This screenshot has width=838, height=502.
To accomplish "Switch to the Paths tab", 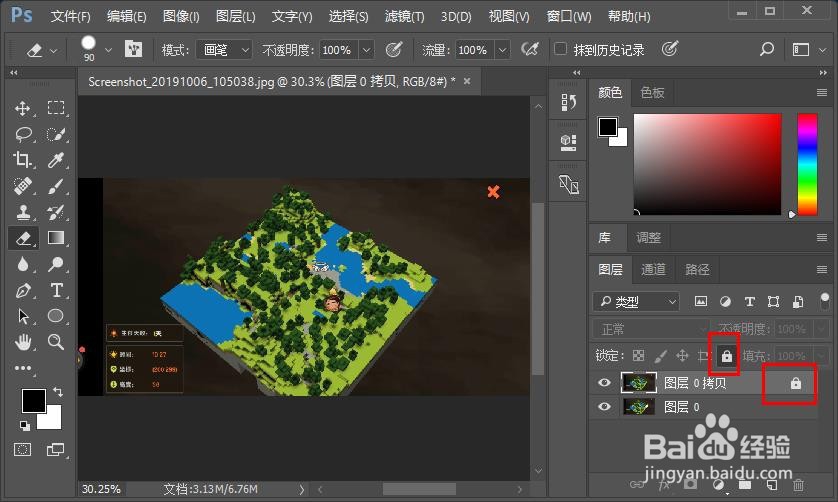I will tap(697, 269).
